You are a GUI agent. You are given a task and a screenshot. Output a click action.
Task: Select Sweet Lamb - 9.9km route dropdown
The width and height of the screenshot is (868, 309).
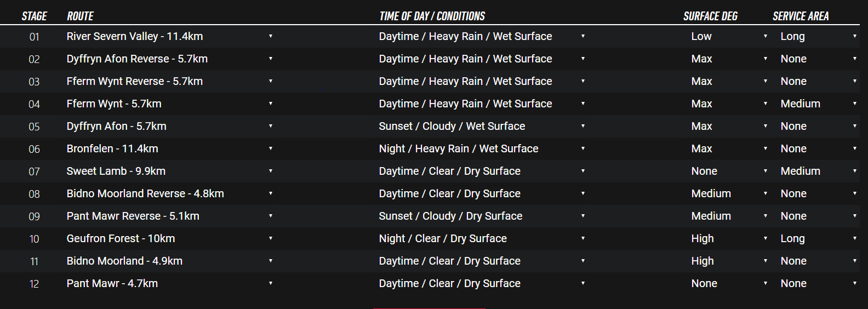(x=170, y=171)
